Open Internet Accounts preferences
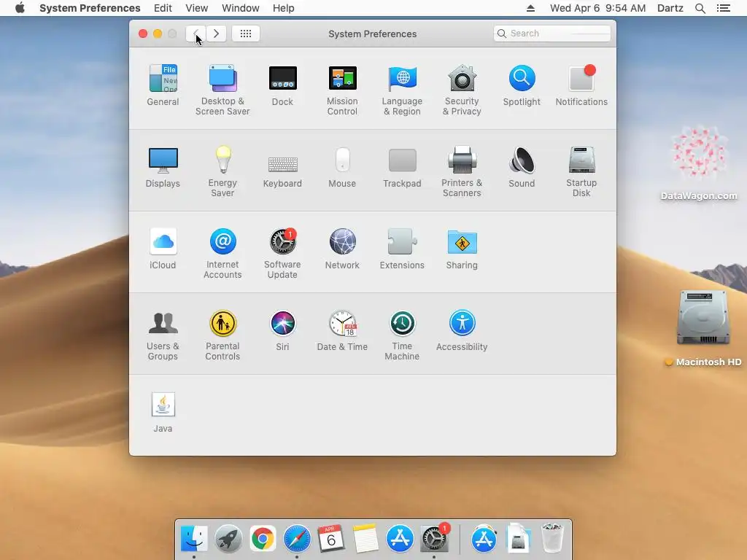 coord(222,253)
